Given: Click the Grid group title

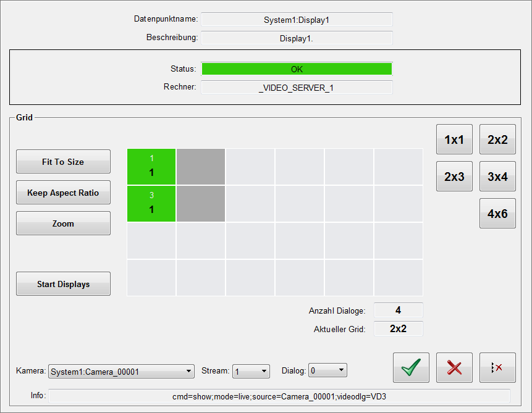Looking at the screenshot, I should [25, 117].
